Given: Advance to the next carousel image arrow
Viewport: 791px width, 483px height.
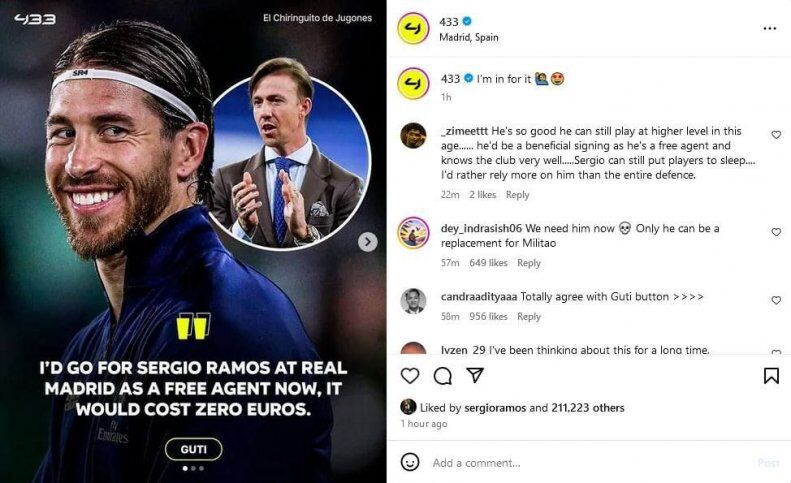Looking at the screenshot, I should 368,242.
